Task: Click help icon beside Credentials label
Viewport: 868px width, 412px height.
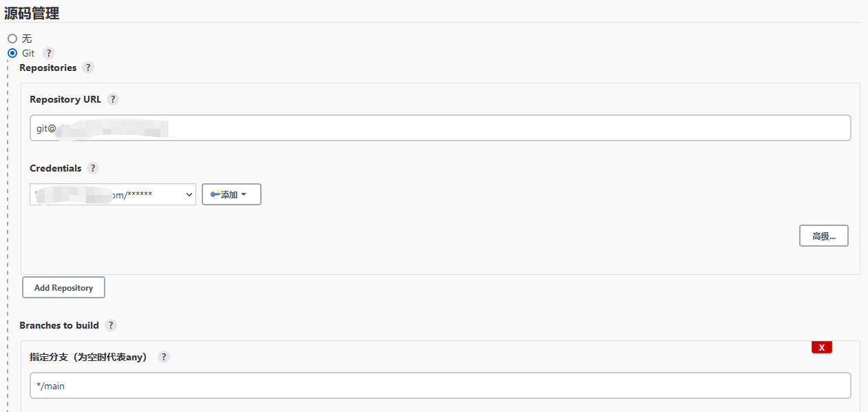Action: point(93,168)
